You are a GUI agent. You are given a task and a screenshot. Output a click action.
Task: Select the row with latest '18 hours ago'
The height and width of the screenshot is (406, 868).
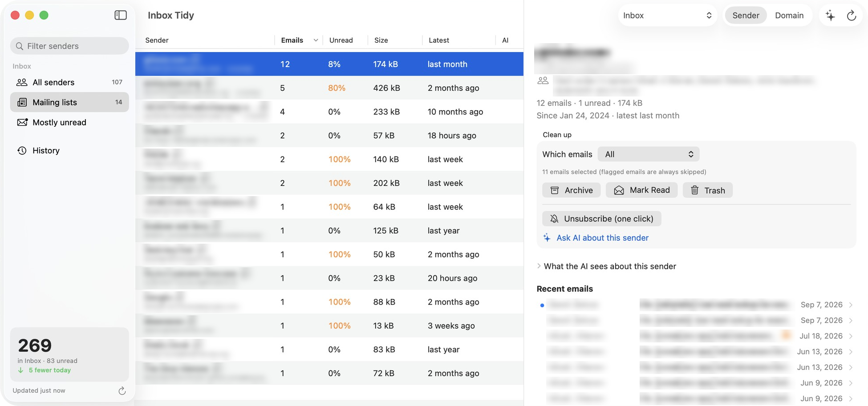[329, 136]
